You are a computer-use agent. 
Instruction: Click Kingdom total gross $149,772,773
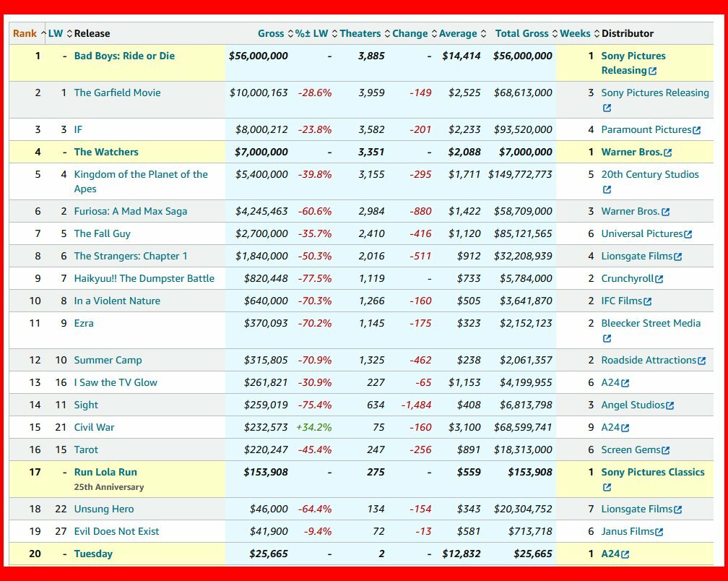coord(520,174)
